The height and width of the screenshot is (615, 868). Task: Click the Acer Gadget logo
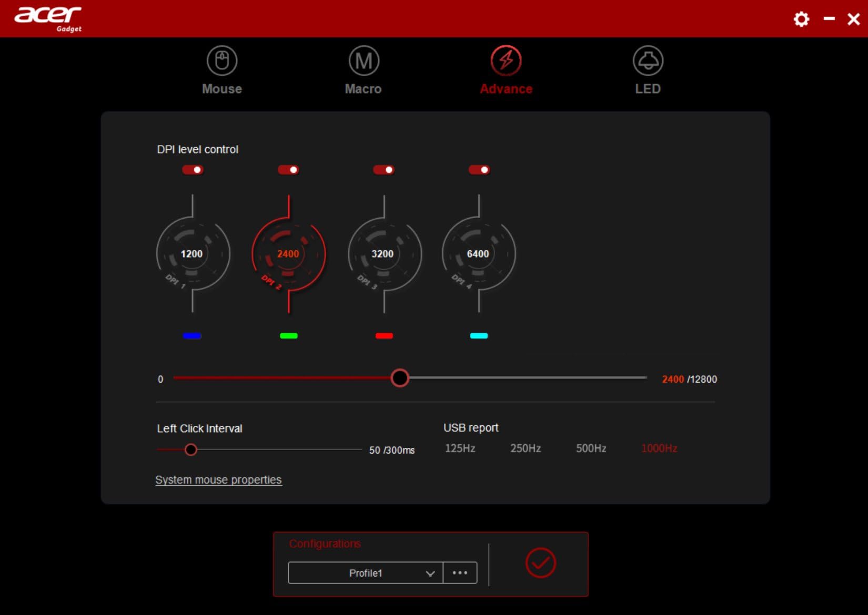[x=48, y=19]
